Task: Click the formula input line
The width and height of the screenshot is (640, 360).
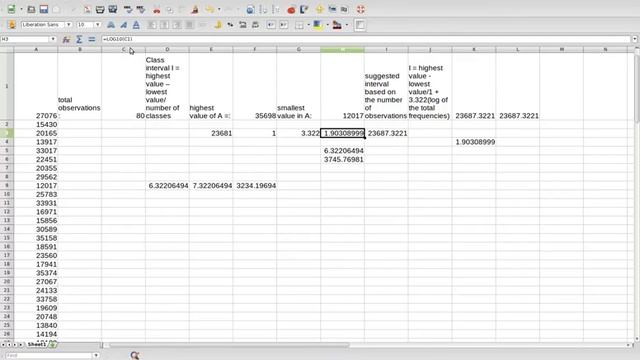Action: pyautogui.click(x=366, y=39)
